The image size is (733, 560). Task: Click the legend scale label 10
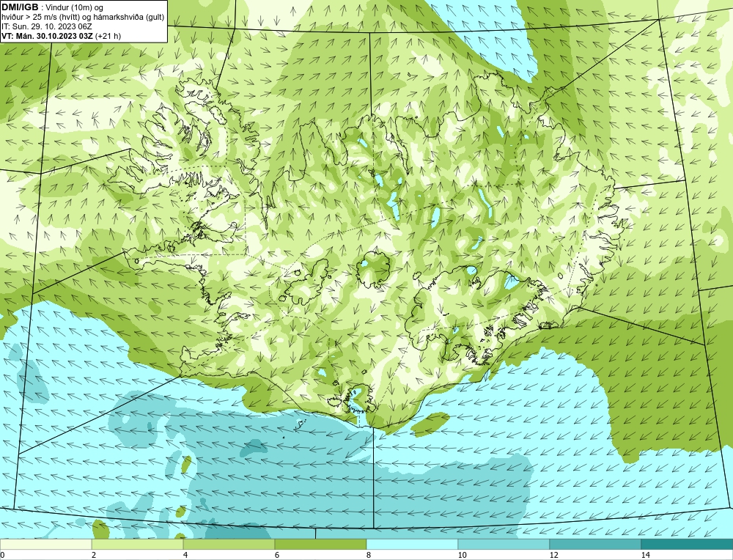(463, 555)
